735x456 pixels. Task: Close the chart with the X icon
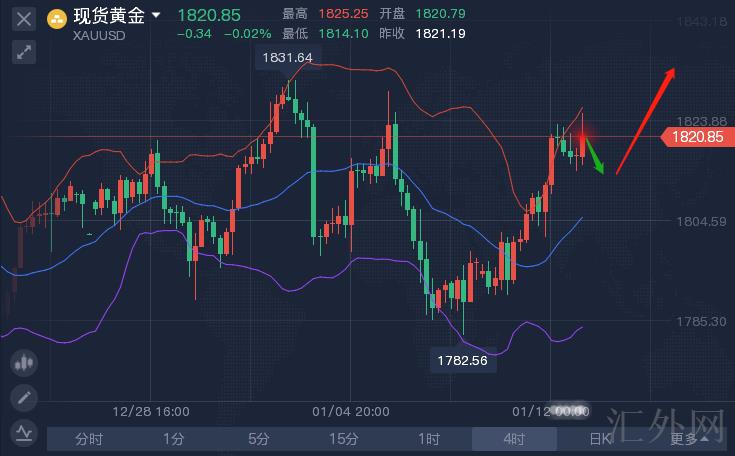pyautogui.click(x=24, y=18)
